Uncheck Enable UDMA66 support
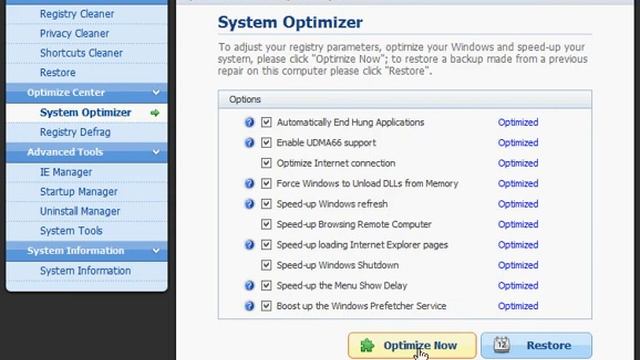Image resolution: width=640 pixels, height=360 pixels. pos(266,143)
